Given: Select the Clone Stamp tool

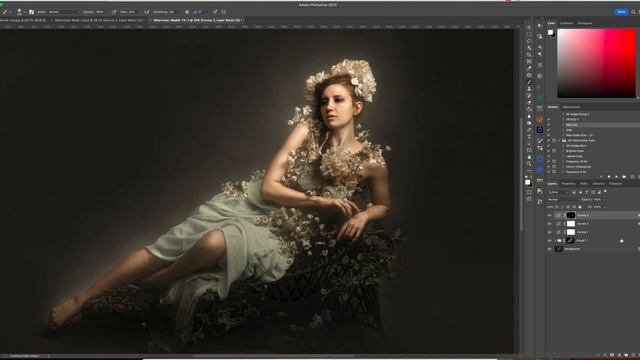Looking at the screenshot, I should 529,89.
